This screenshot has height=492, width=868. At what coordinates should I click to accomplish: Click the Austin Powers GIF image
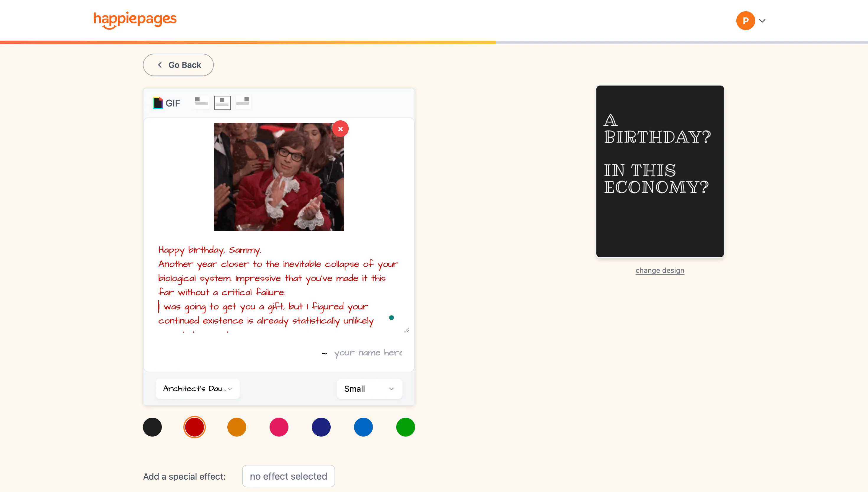click(279, 177)
